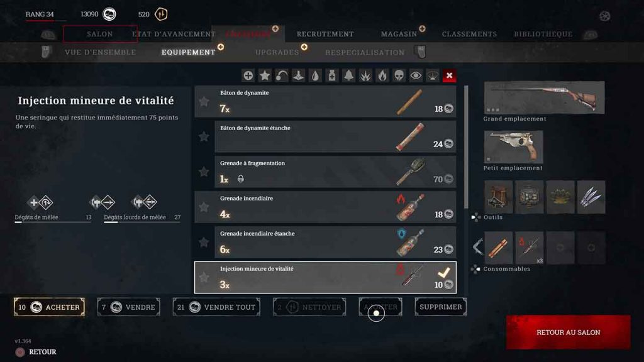The height and width of the screenshot is (362, 644).
Task: Favorite Bâton de dynamite with star
Action: click(204, 101)
